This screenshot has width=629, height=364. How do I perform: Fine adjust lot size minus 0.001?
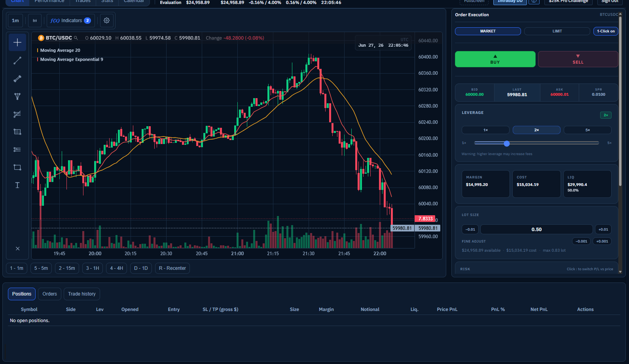pos(581,241)
